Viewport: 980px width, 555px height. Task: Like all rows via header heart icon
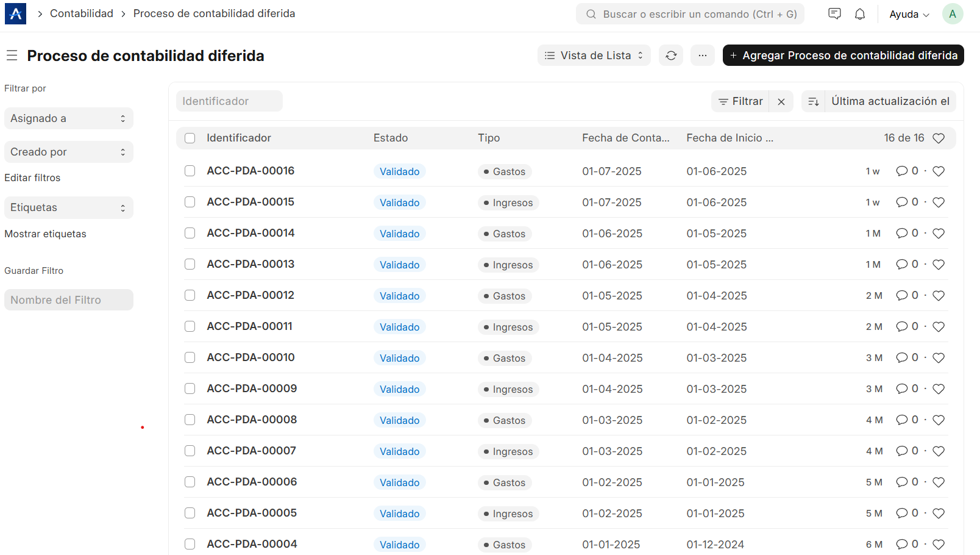click(939, 138)
